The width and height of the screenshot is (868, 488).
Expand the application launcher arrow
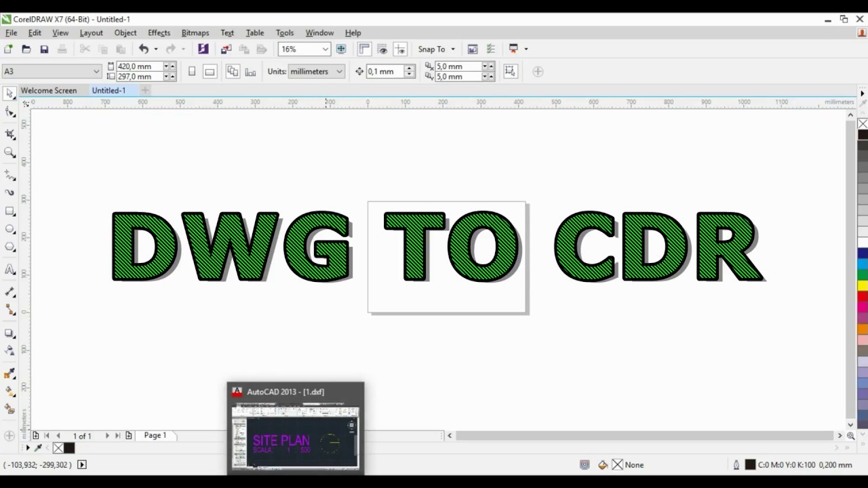(x=526, y=49)
